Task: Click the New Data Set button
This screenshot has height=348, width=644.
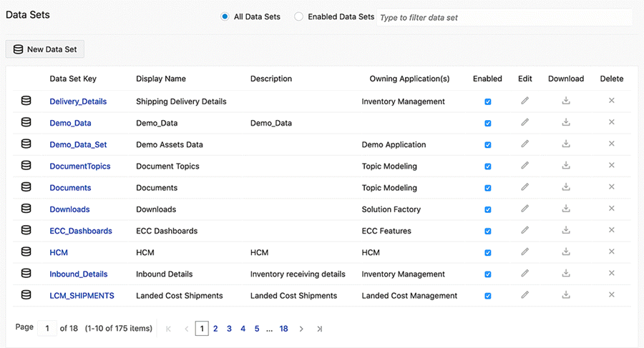Action: tap(45, 49)
